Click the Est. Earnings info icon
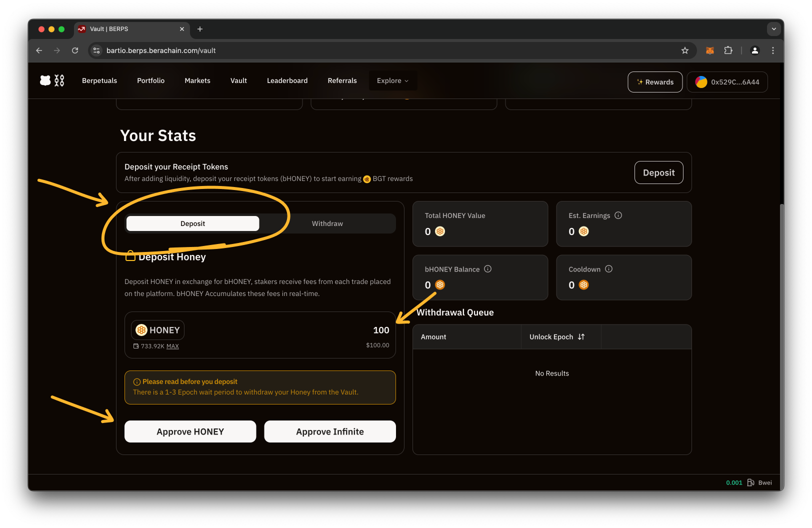 (618, 215)
